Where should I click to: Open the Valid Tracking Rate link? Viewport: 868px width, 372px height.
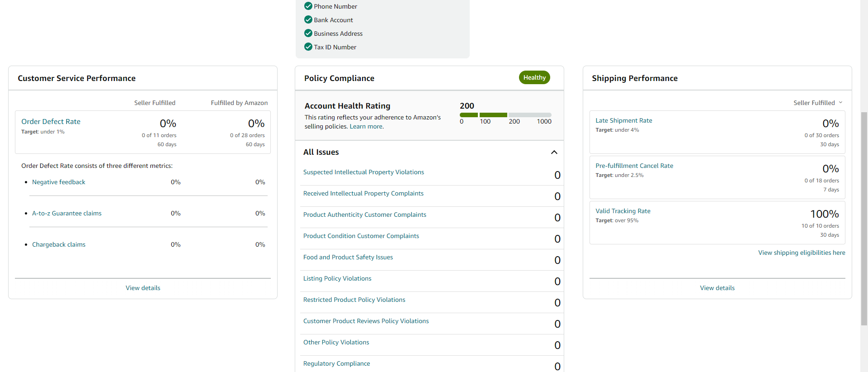623,211
